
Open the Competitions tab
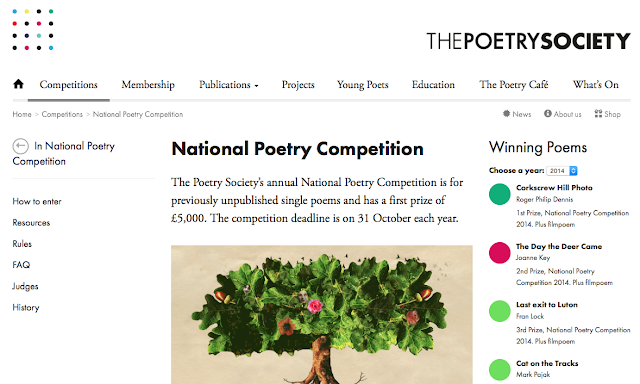click(69, 85)
